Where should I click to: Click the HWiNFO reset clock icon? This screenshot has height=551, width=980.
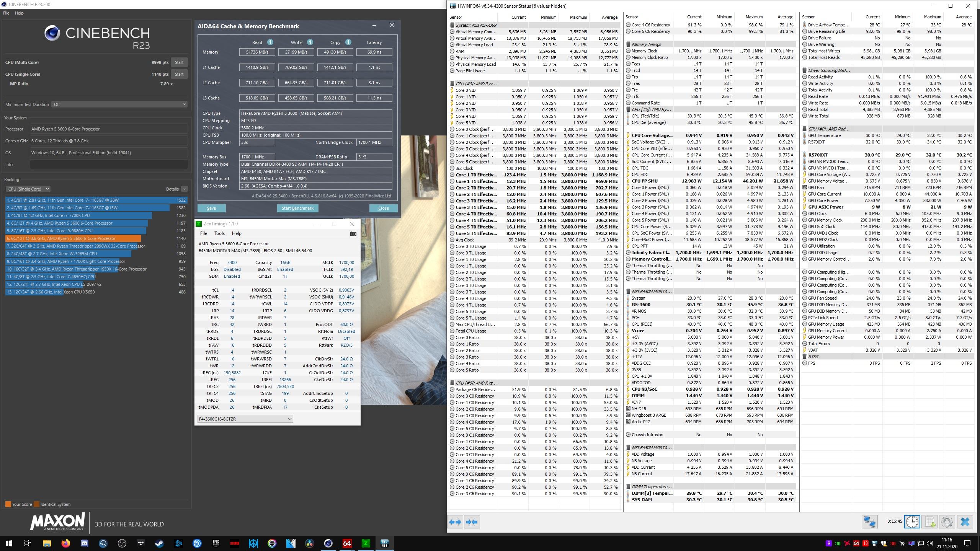(x=912, y=522)
